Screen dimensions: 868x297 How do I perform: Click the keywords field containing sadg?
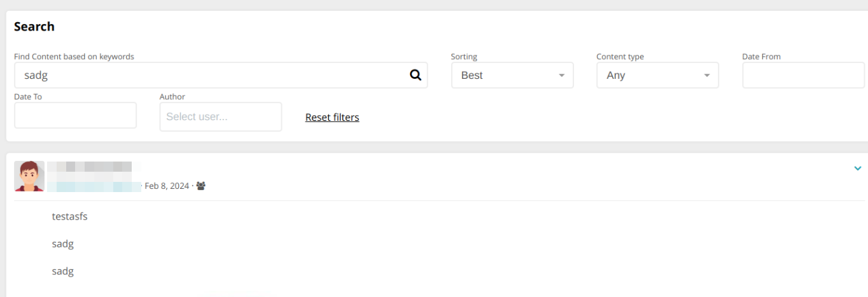click(x=221, y=75)
